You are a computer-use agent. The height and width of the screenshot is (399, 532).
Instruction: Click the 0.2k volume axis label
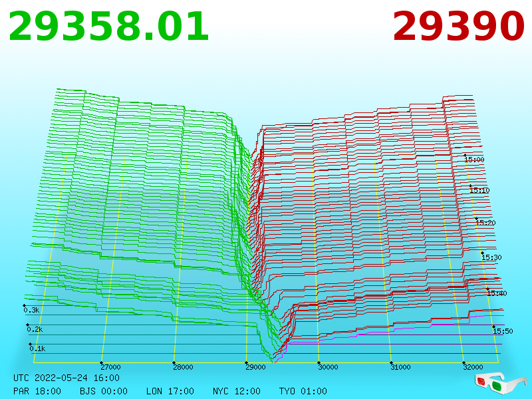point(35,329)
